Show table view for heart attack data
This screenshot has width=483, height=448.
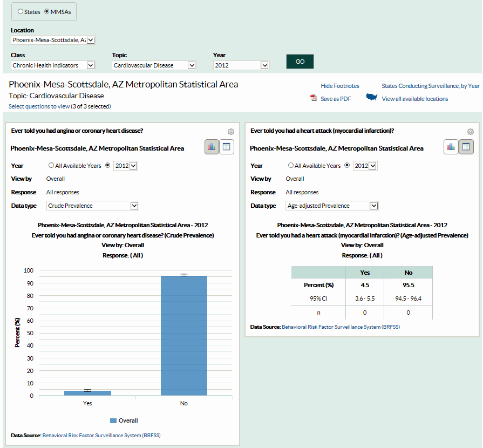(x=466, y=147)
